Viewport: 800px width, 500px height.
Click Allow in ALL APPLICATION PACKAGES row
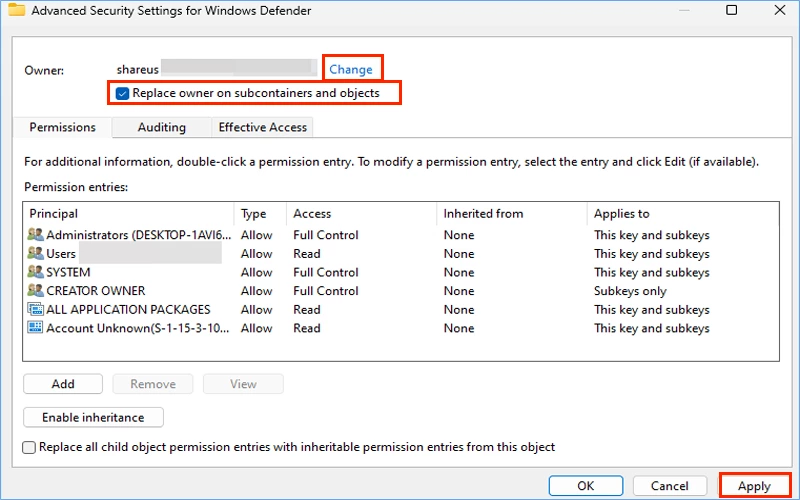257,309
